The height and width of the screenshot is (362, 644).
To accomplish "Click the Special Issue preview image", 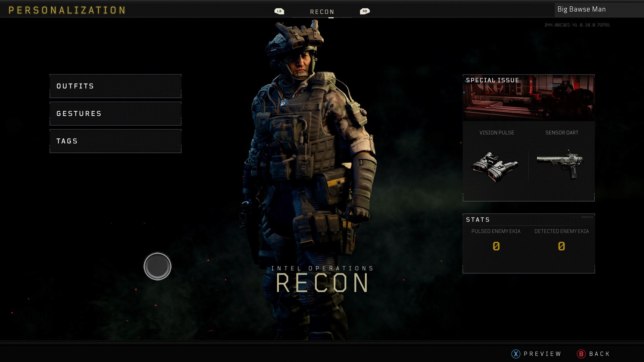I will [x=529, y=98].
